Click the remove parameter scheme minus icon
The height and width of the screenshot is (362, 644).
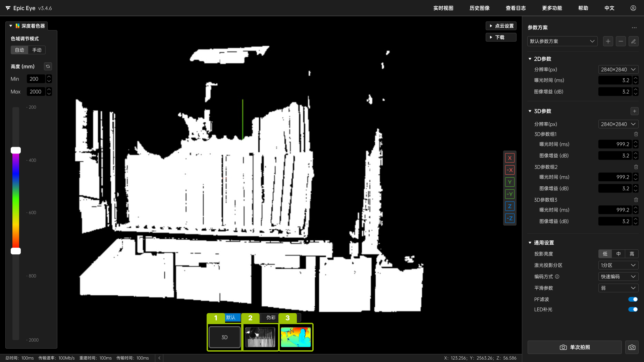[621, 41]
